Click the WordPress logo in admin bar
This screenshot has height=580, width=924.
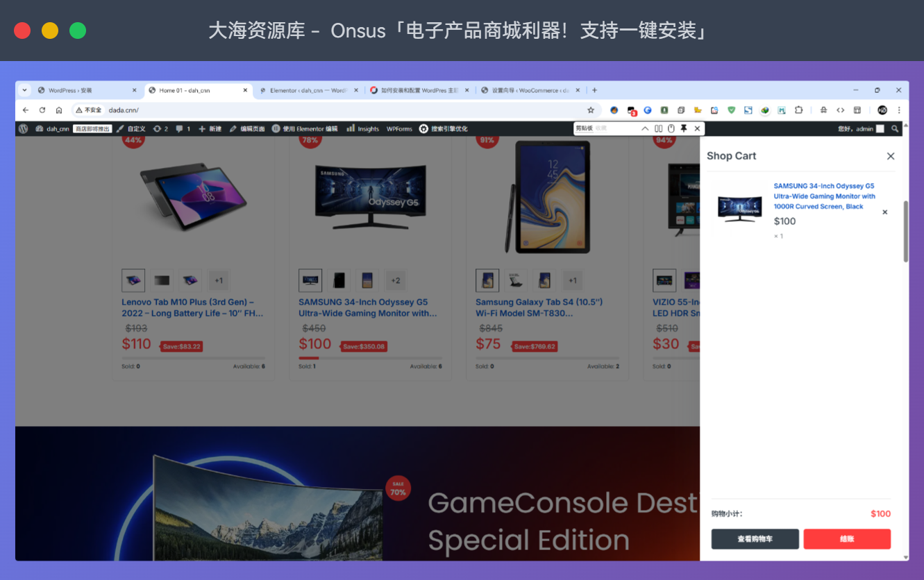pos(23,128)
